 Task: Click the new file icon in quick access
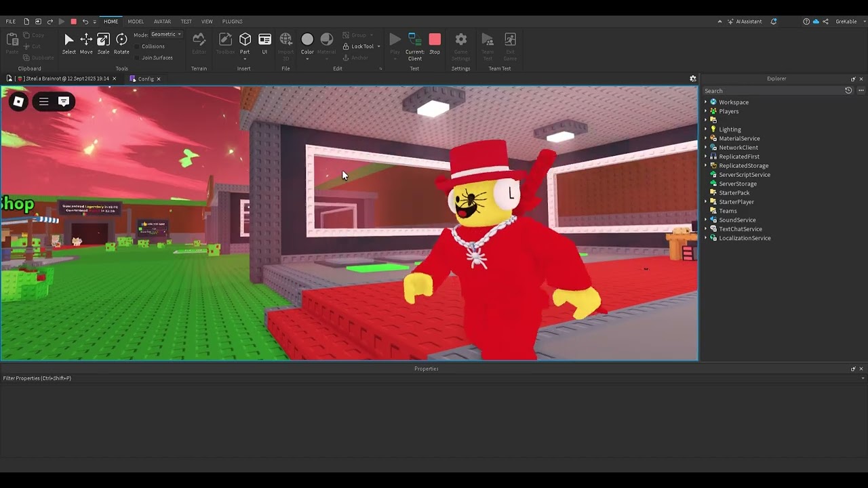[26, 21]
